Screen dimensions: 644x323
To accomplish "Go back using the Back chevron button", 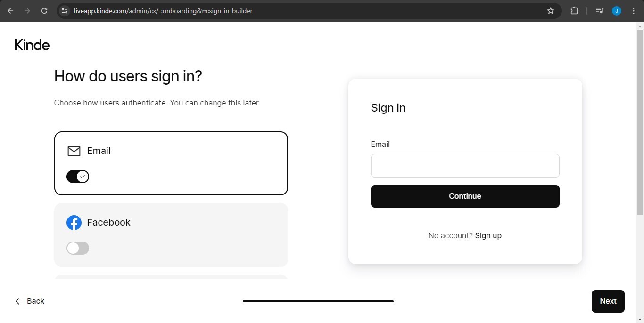I will (x=30, y=301).
